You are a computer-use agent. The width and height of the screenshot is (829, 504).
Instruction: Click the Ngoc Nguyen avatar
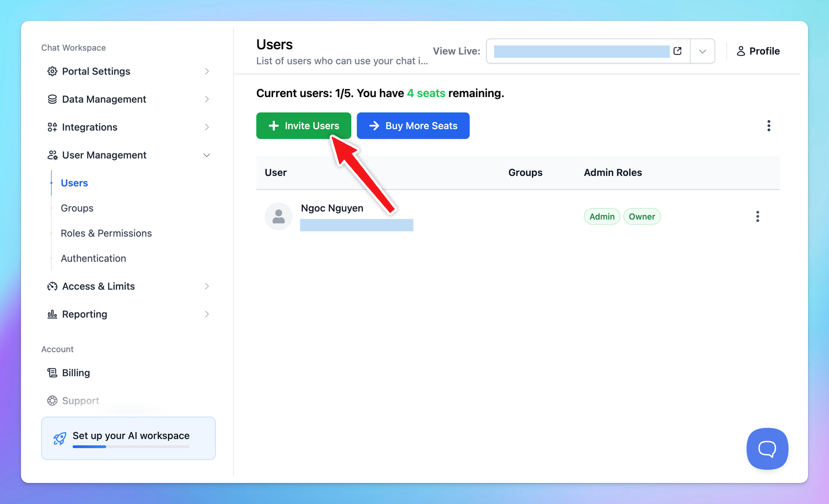pos(278,216)
